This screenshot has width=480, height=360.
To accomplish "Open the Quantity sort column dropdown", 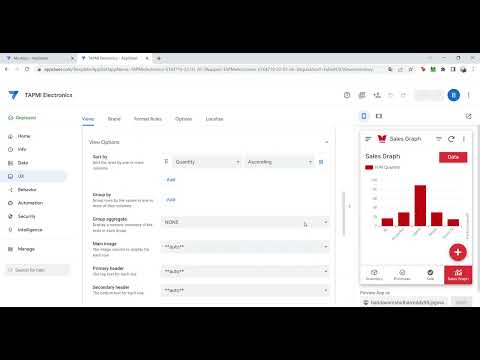I will click(207, 162).
